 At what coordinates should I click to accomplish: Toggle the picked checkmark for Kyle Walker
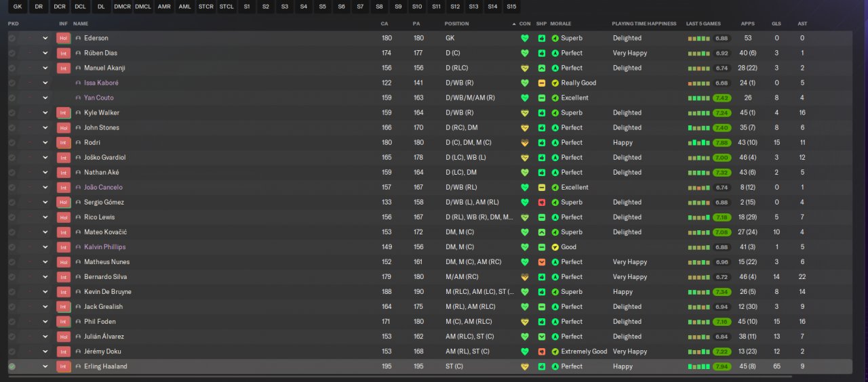12,112
